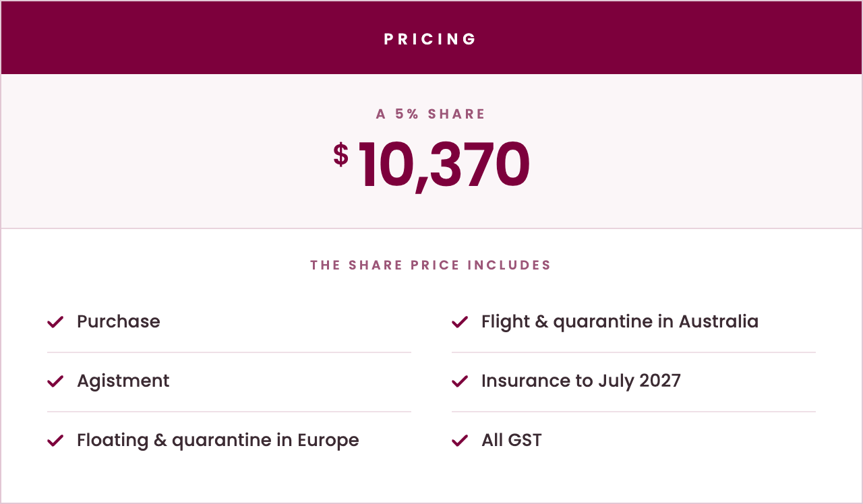863x504 pixels.
Task: Click the checkmark next to Insurance to July 2027
Action: coord(460,381)
